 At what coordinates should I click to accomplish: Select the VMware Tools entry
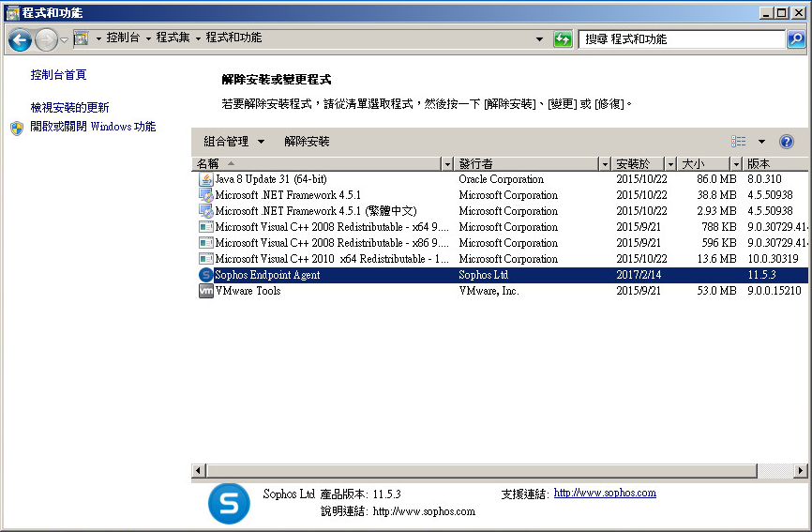(x=248, y=291)
